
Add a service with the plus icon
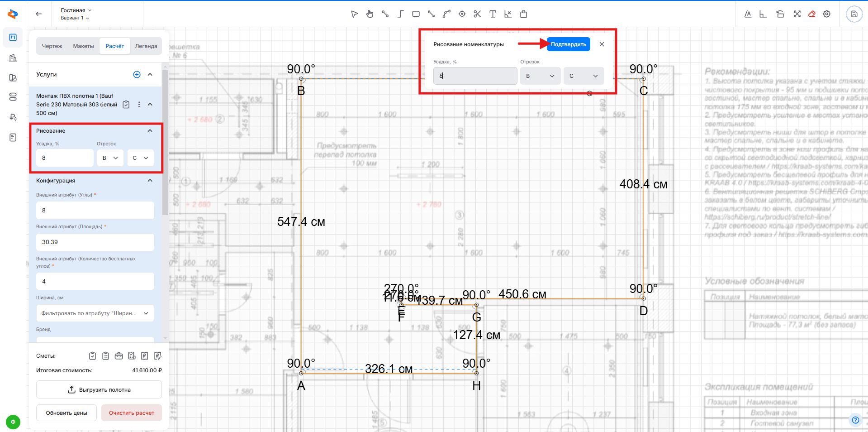point(137,75)
